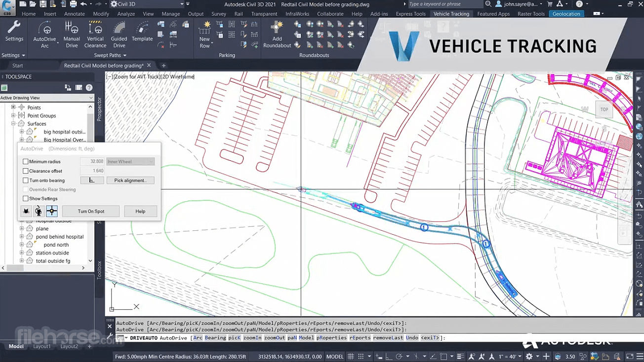The width and height of the screenshot is (644, 362).
Task: Click the bearing angle picker icon button
Action: tap(92, 181)
